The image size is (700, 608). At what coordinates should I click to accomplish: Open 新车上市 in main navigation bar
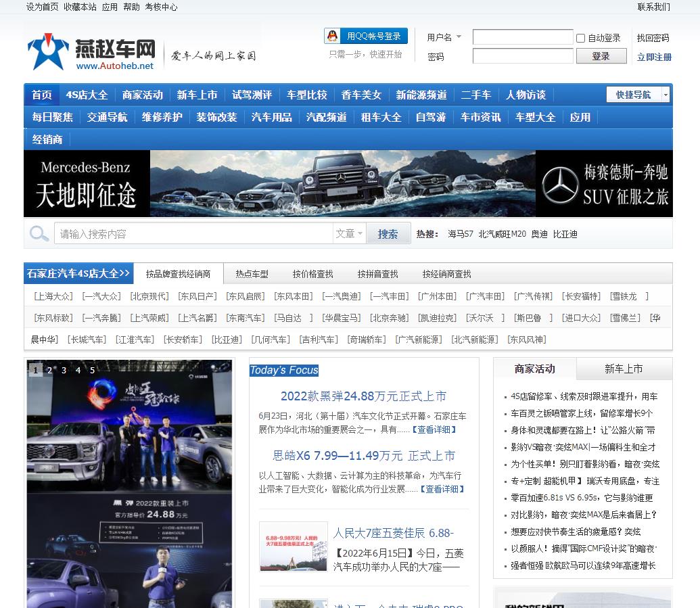coord(197,95)
